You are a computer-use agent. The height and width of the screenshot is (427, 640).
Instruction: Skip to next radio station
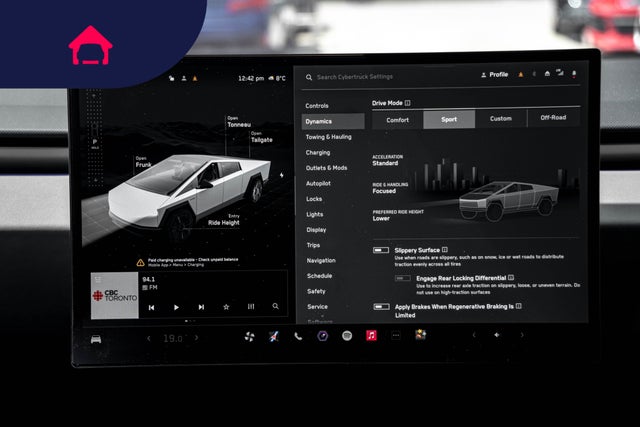(x=201, y=307)
